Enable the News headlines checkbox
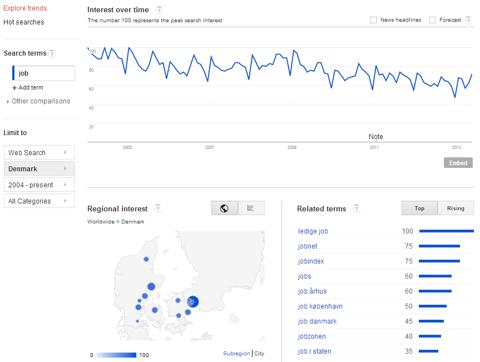This screenshot has width=480, height=362. click(373, 20)
